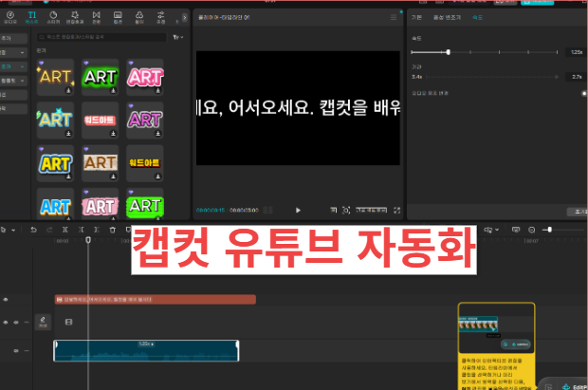
Task: Focus the text effect search field
Action: [x=101, y=37]
